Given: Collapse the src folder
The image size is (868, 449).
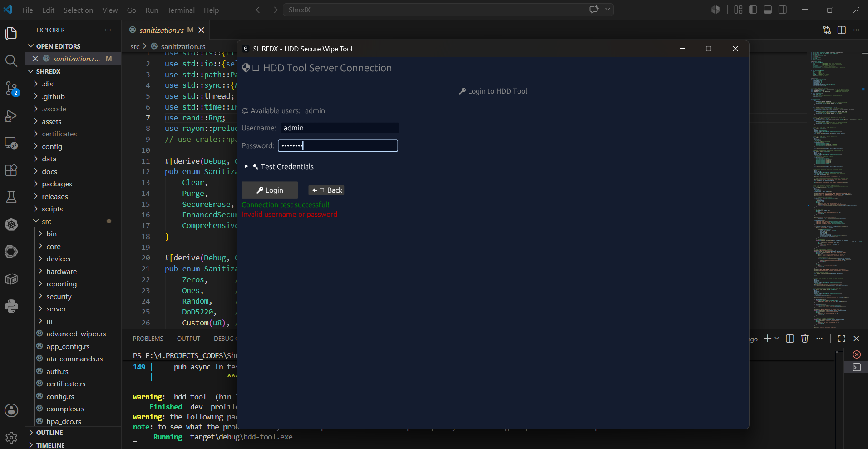Looking at the screenshot, I should 74,221.
